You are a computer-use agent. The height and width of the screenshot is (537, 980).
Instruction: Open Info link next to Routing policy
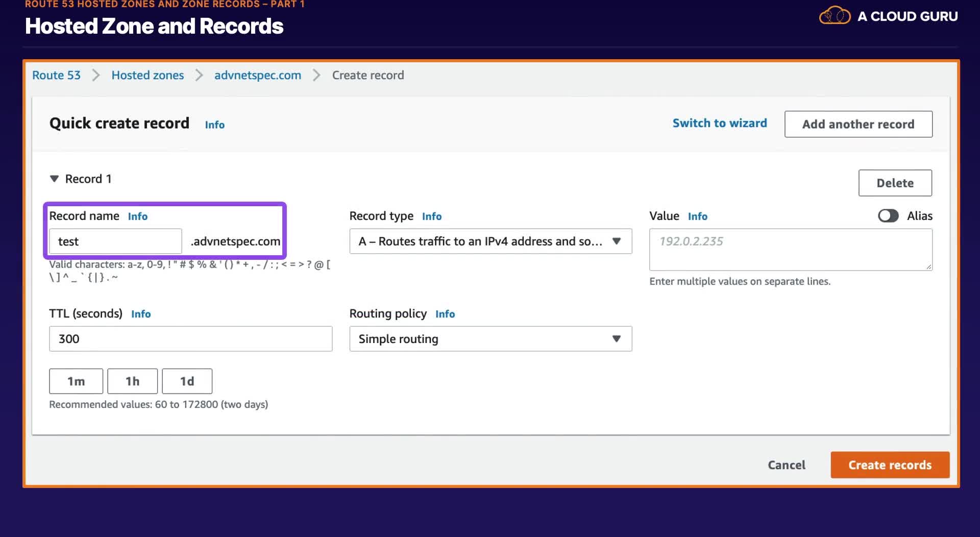pyautogui.click(x=445, y=314)
